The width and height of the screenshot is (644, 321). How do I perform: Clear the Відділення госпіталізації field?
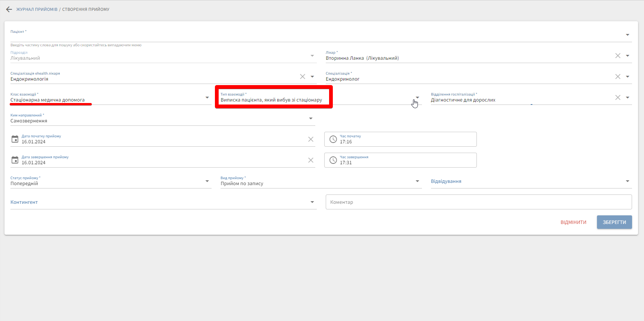coord(618,97)
